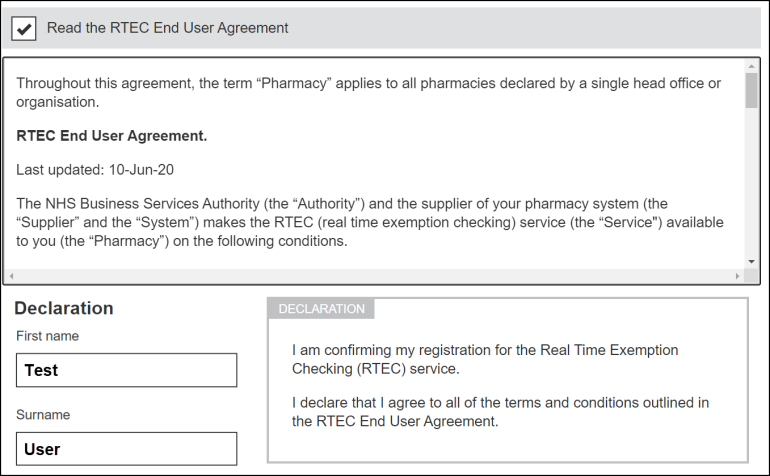Screen dimensions: 770x476
Task: Click the agreement scroll down arrow
Action: pos(751,262)
